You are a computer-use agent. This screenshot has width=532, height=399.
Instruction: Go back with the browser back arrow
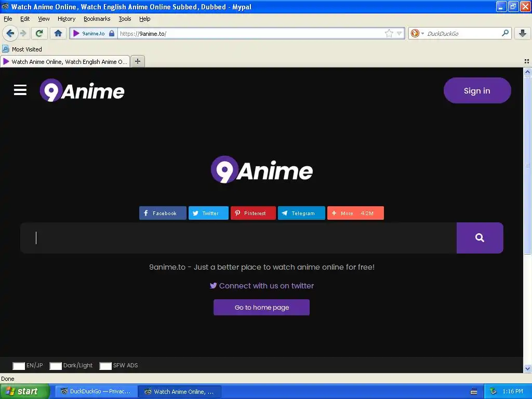[10, 33]
